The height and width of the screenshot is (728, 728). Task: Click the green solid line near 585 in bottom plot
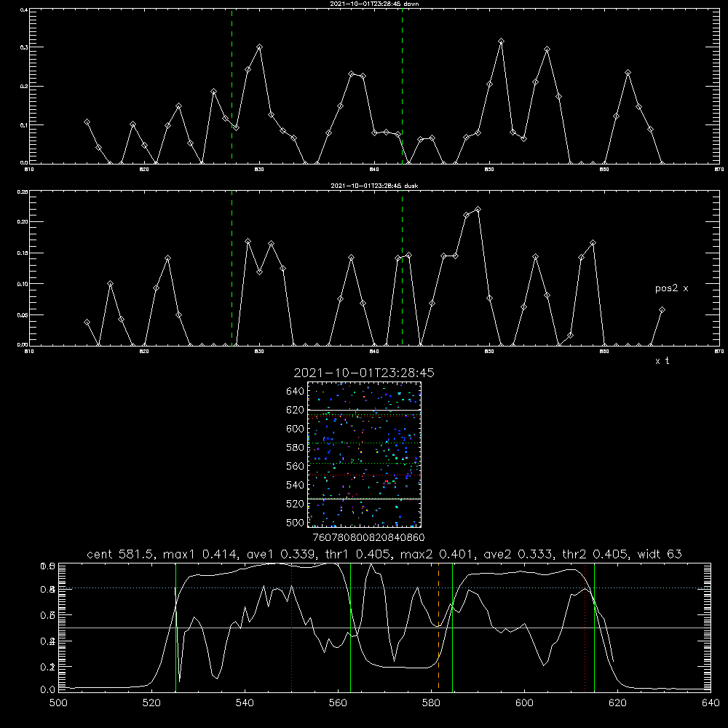click(452, 627)
